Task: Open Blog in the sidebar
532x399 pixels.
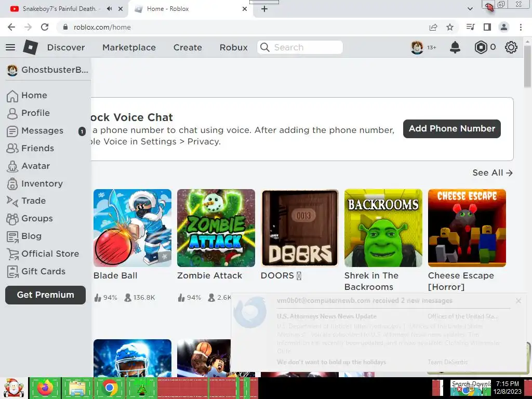Action: (x=24, y=236)
